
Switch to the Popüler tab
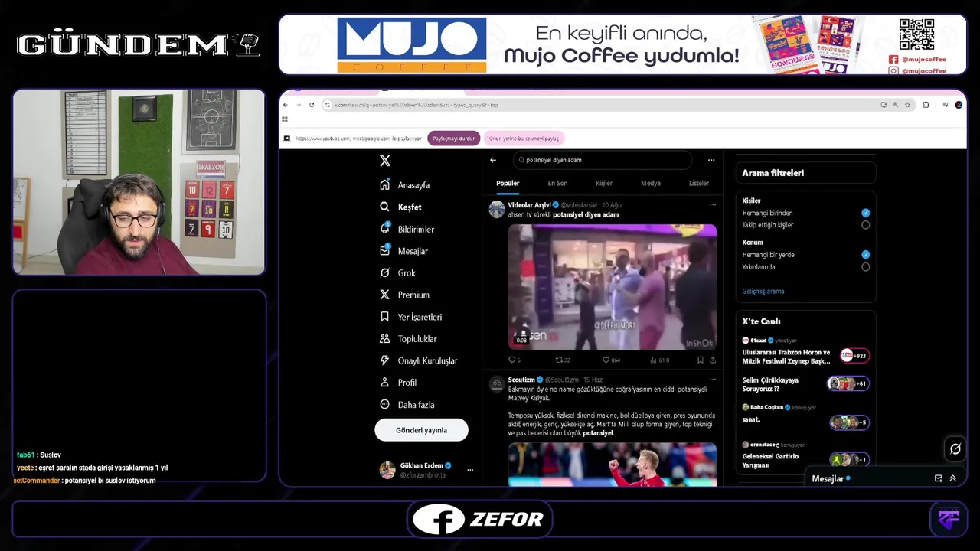pyautogui.click(x=508, y=184)
